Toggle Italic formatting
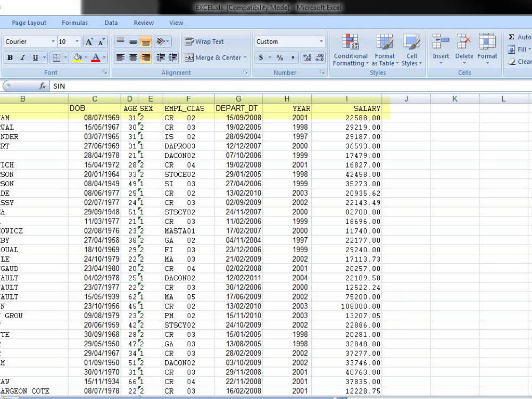 click(x=22, y=57)
